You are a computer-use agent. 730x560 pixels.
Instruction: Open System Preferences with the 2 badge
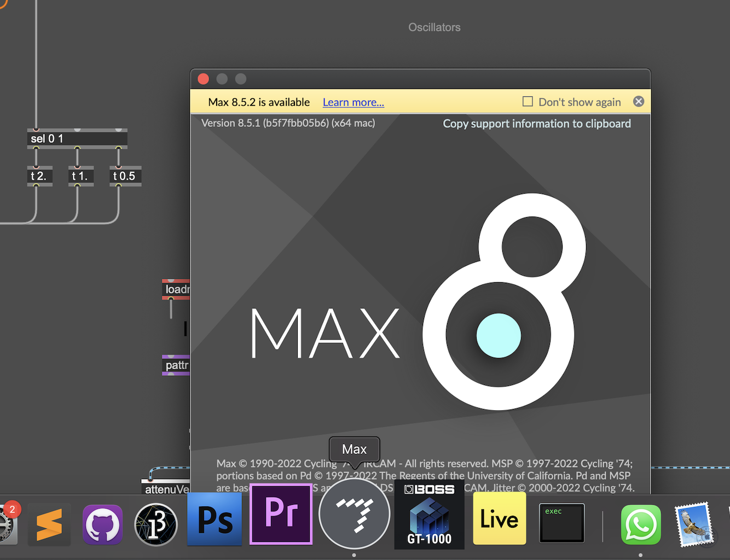coord(8,523)
